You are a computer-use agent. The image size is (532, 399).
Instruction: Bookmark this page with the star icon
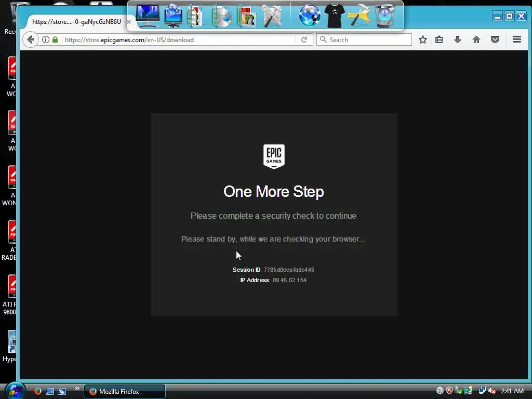[423, 39]
